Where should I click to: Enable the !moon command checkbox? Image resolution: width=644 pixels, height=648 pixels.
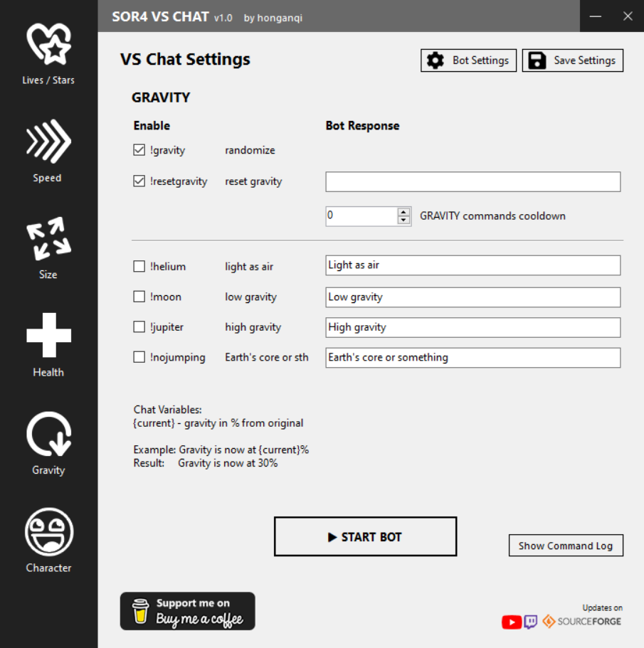tap(139, 297)
